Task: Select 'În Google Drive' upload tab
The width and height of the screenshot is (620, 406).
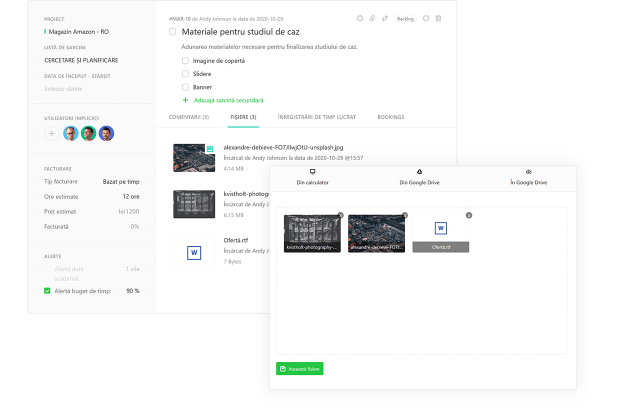Action: (x=528, y=178)
